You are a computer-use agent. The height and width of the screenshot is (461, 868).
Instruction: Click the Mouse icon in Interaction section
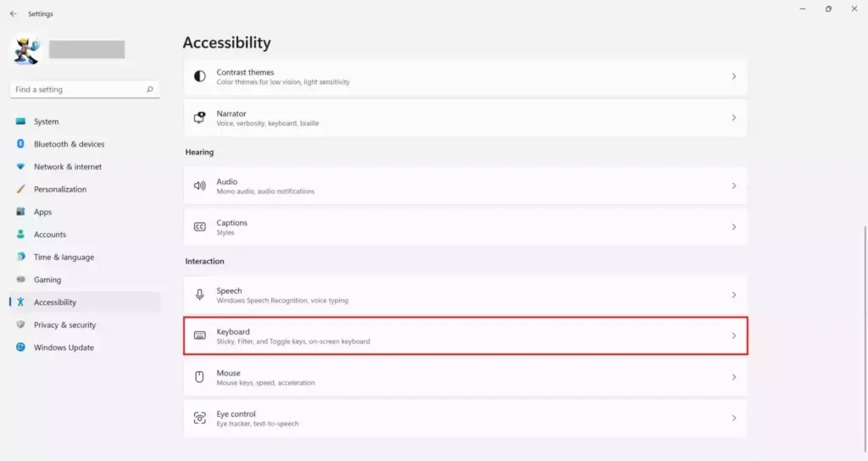(x=200, y=377)
